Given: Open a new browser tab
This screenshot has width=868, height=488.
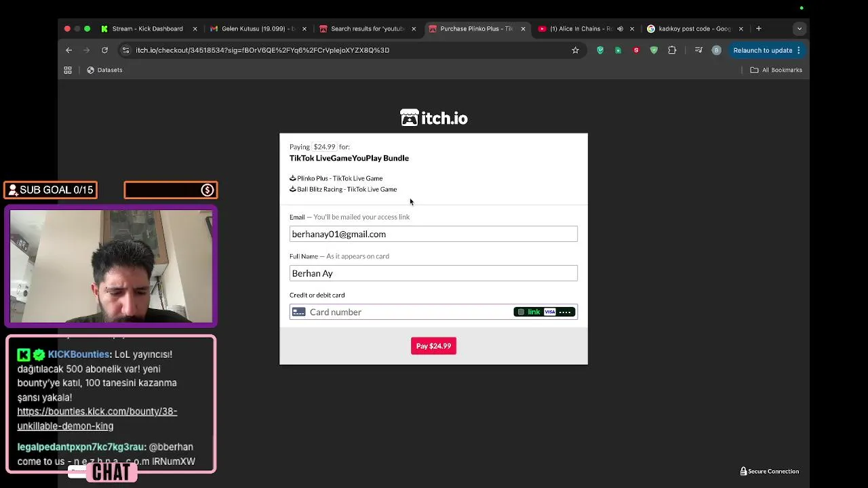Looking at the screenshot, I should click(758, 28).
